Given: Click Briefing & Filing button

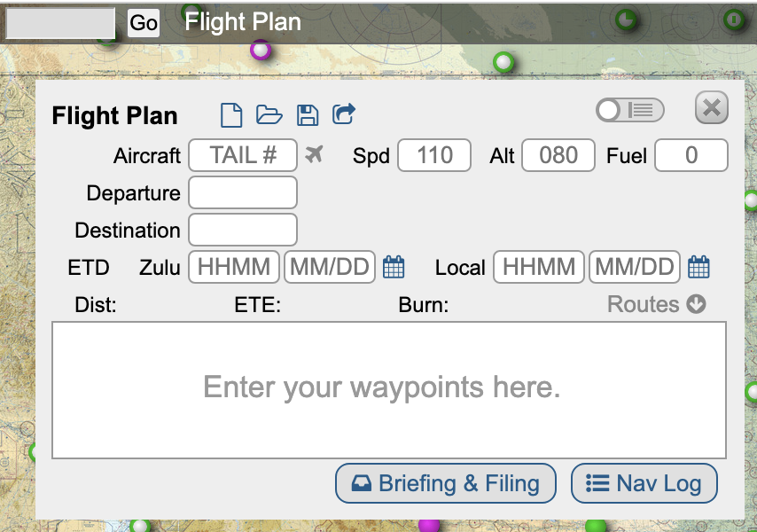Looking at the screenshot, I should click(x=445, y=483).
